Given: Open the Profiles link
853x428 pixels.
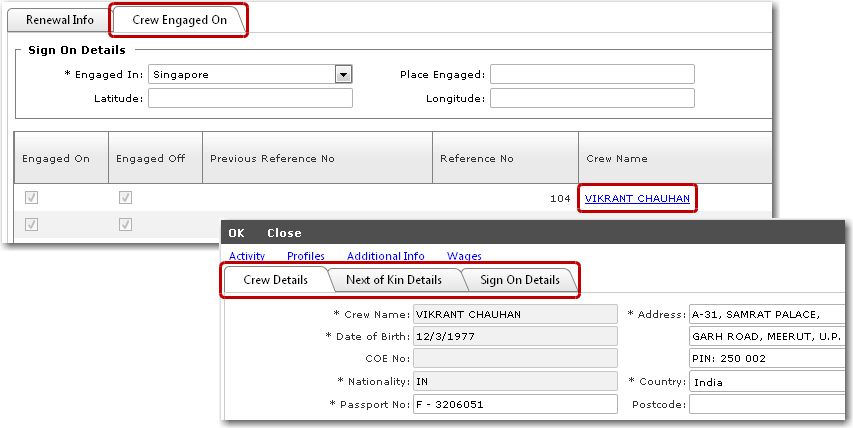Looking at the screenshot, I should coord(306,256).
